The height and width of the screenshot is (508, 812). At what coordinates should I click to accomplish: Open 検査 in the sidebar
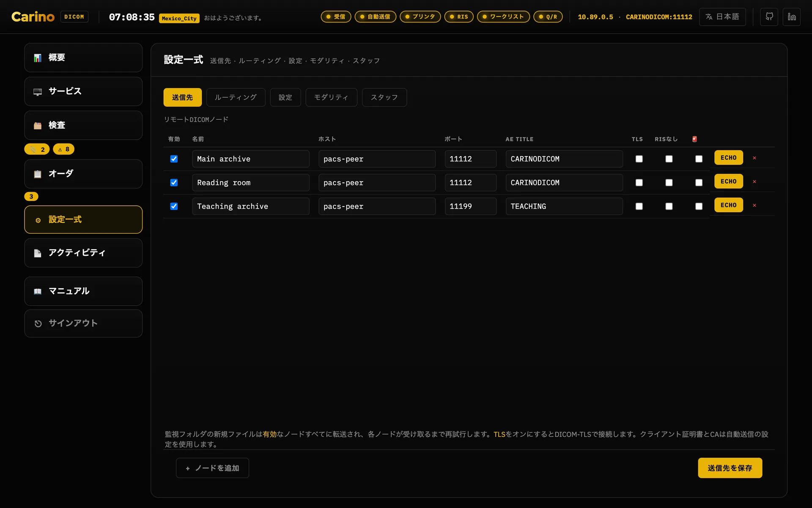coord(83,125)
